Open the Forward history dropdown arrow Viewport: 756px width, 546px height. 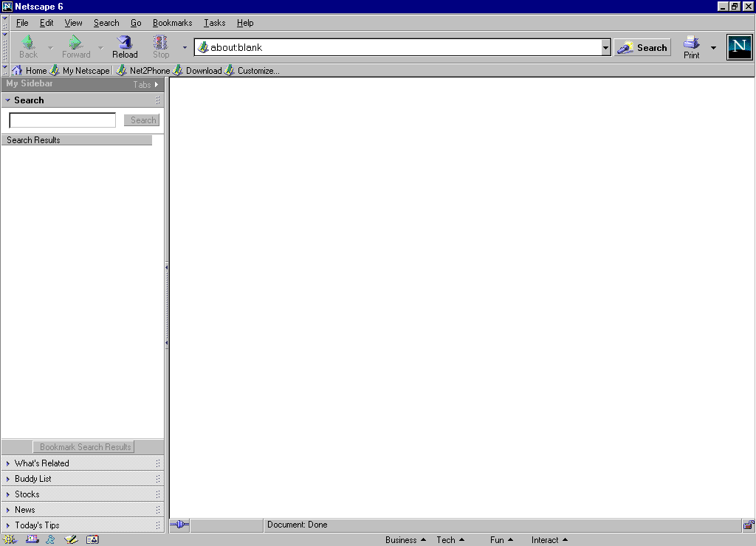coord(100,48)
